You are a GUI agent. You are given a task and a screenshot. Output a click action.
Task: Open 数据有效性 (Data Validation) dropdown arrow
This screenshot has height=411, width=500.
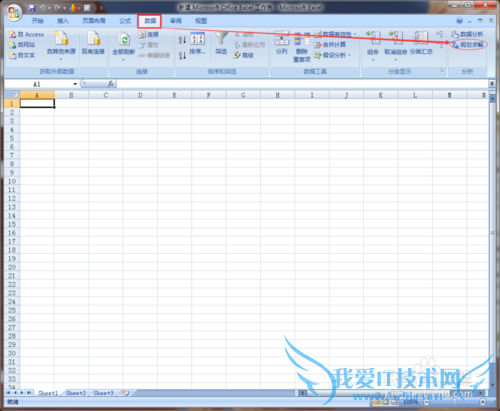pyautogui.click(x=355, y=34)
